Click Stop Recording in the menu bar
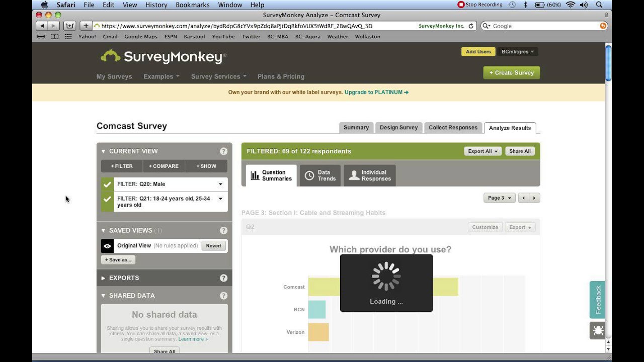Viewport: 644px width, 362px height. click(x=480, y=5)
